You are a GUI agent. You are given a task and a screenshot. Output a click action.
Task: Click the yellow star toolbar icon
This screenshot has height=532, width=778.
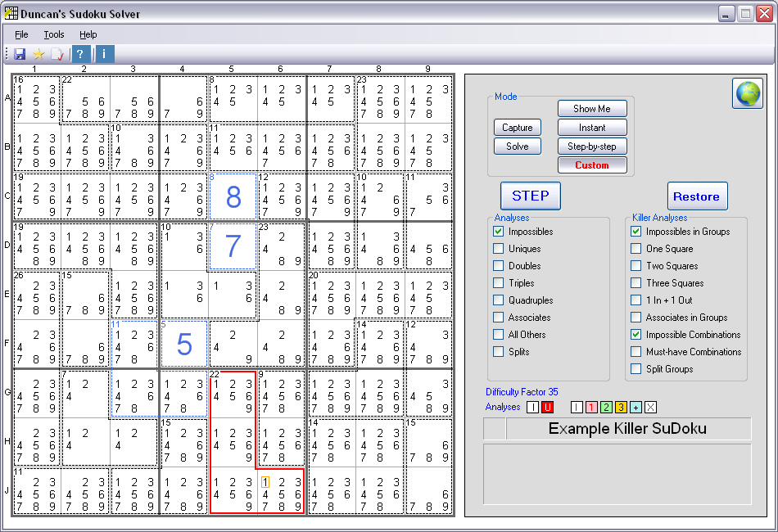pyautogui.click(x=38, y=54)
